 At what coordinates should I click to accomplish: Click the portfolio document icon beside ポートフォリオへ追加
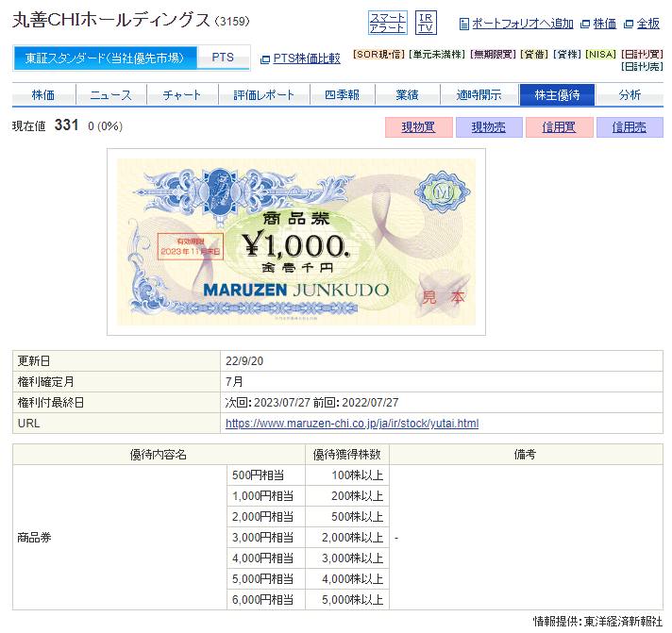[463, 24]
